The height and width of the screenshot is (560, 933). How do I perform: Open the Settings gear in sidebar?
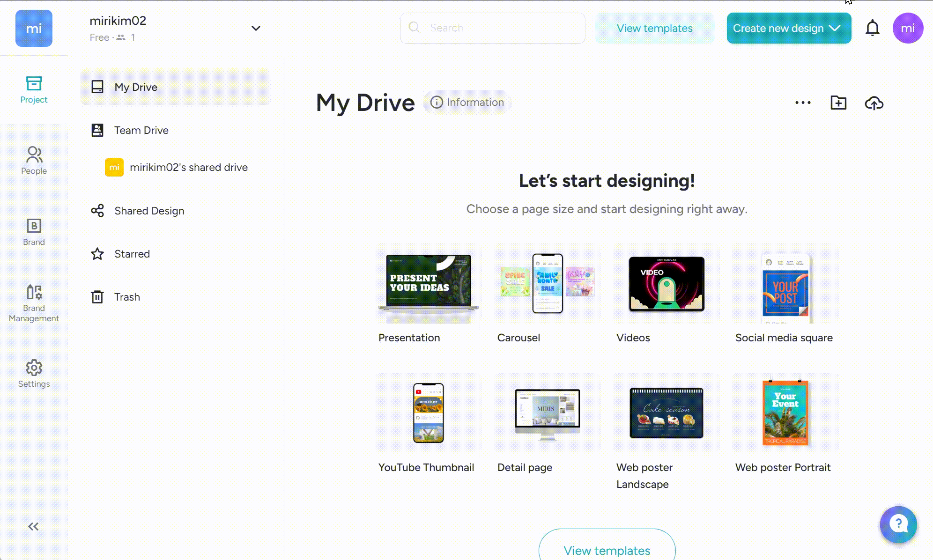point(34,374)
